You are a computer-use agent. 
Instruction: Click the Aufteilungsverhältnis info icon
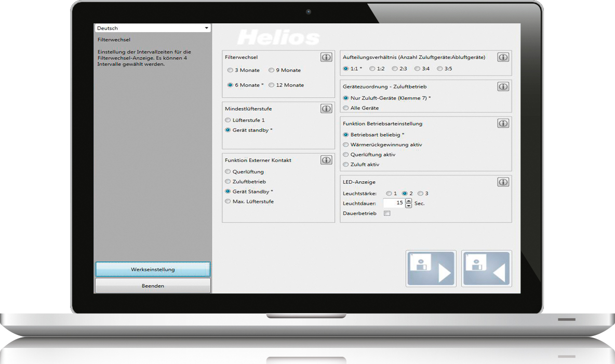(503, 58)
